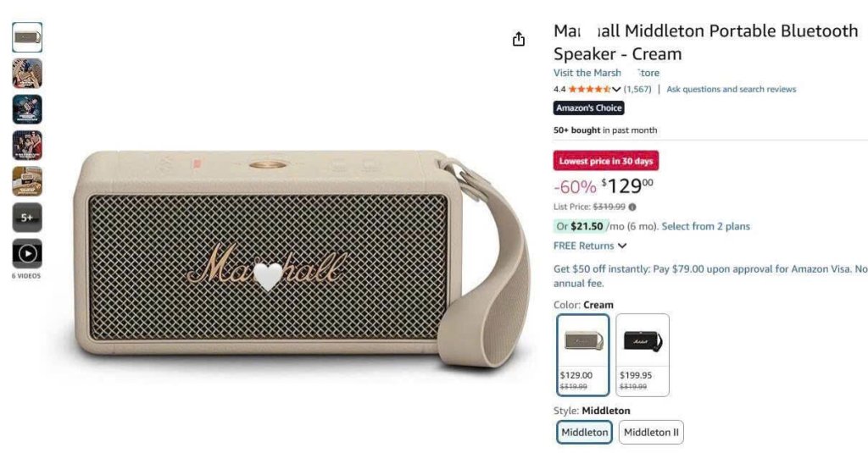View the fourth product thumbnail

(27, 146)
